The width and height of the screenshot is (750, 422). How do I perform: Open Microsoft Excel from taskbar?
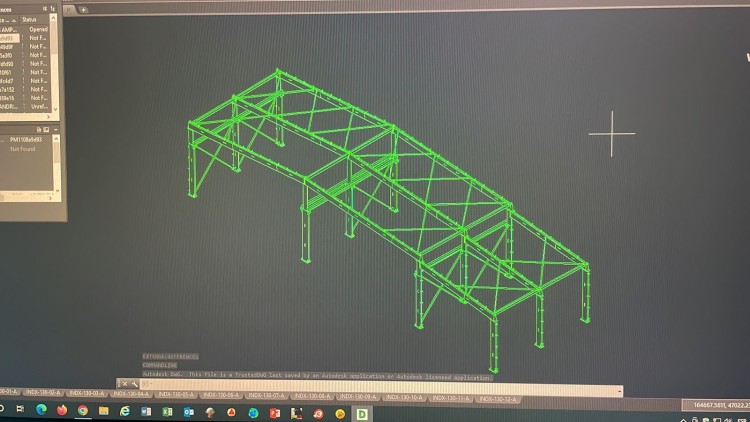click(x=167, y=411)
